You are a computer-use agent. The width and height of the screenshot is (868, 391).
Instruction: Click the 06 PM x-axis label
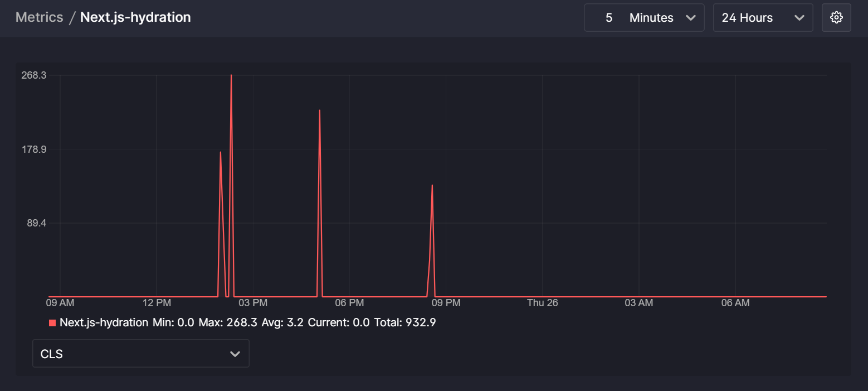349,303
